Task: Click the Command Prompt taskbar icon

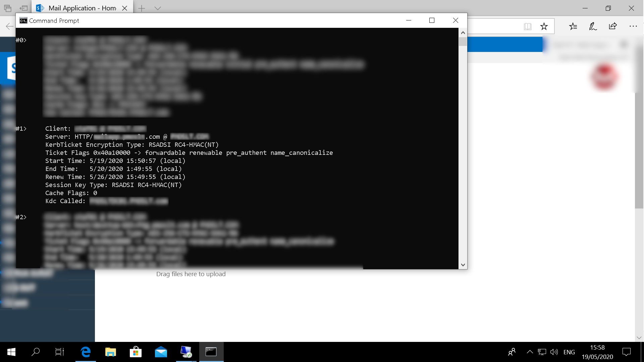Action: pos(211,351)
